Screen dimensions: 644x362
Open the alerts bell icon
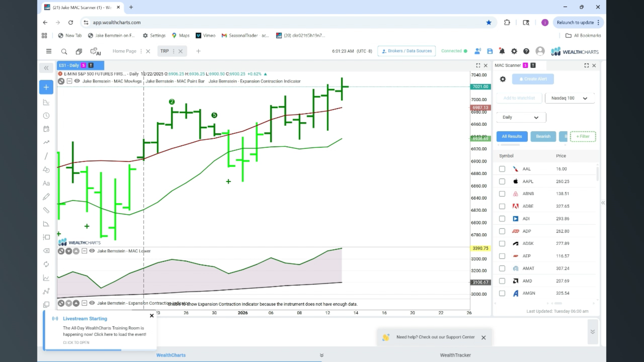[502, 51]
